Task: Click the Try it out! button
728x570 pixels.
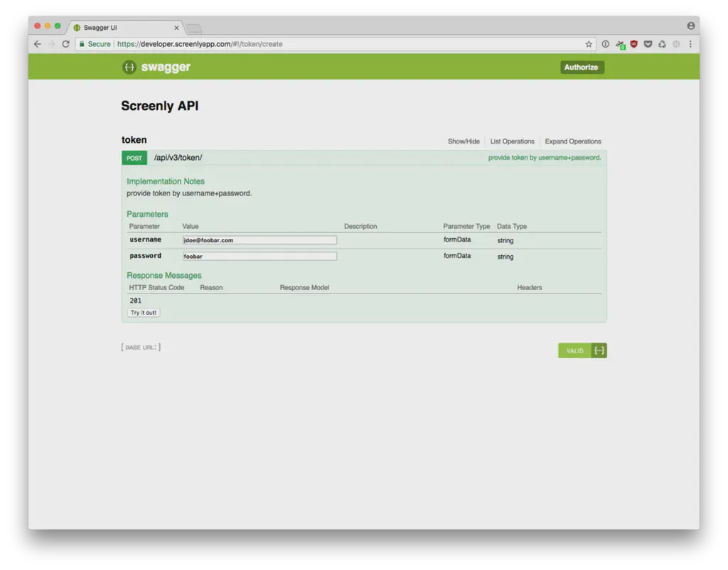Action: [144, 313]
